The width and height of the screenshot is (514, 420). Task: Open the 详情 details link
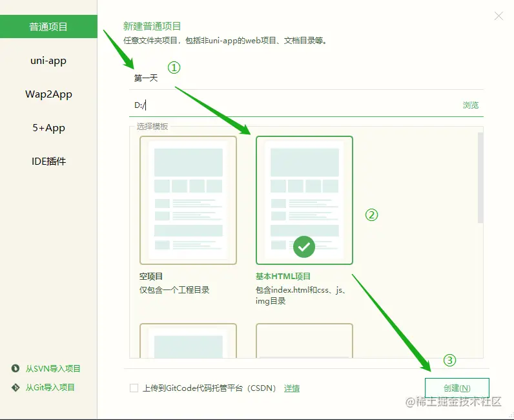click(292, 388)
